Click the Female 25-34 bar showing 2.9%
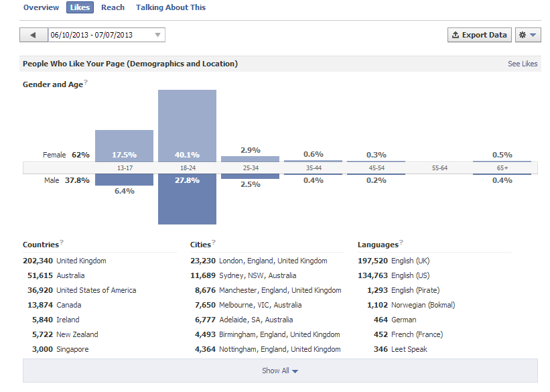 250,159
